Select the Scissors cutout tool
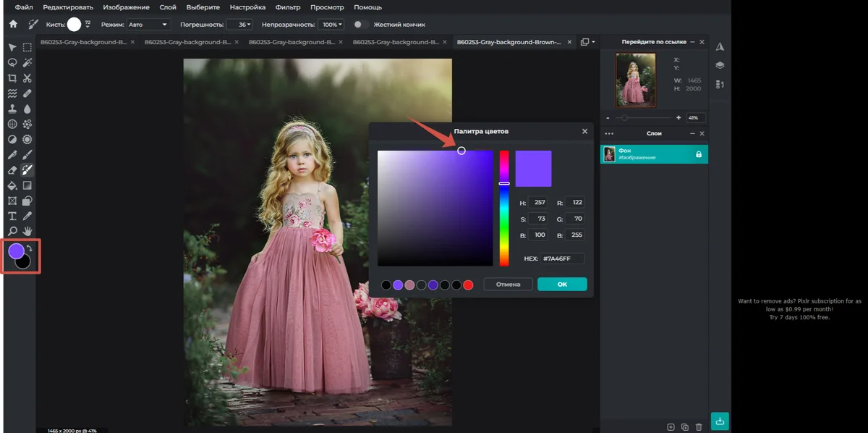 click(x=27, y=78)
